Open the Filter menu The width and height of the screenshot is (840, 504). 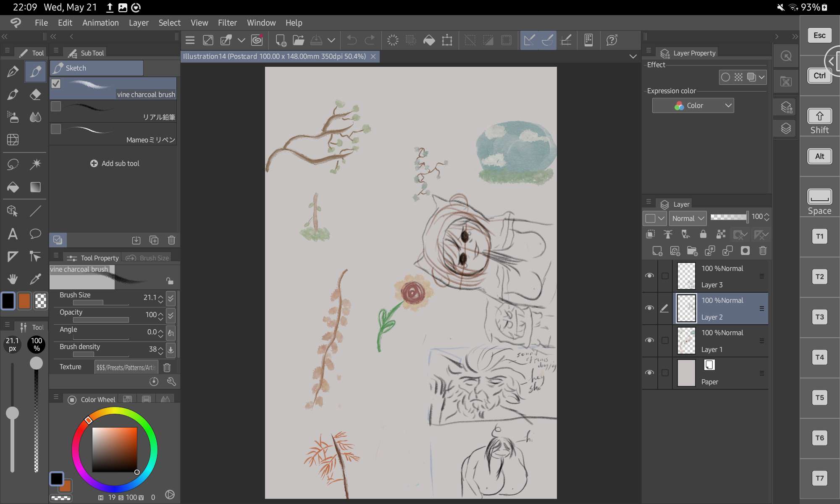click(227, 23)
